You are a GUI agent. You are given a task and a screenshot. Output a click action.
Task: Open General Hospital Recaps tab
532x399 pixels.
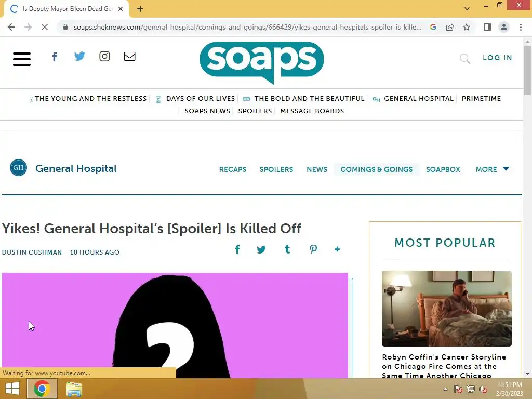click(x=233, y=169)
